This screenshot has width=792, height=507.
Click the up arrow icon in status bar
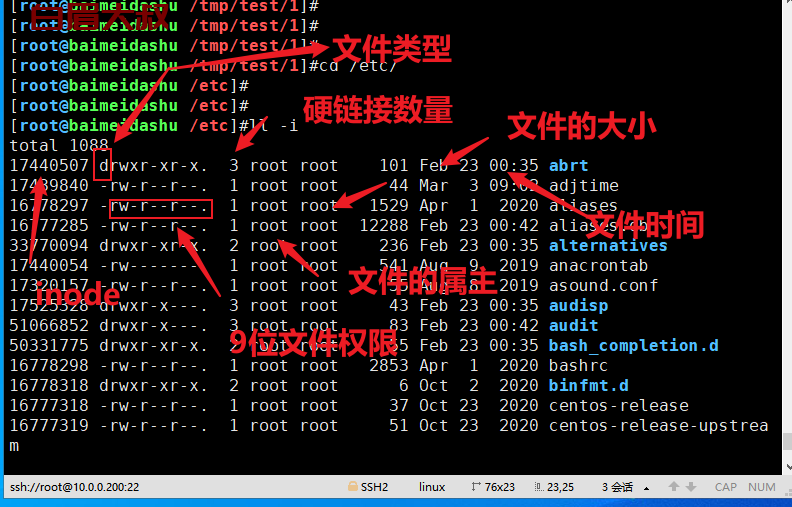(x=673, y=487)
